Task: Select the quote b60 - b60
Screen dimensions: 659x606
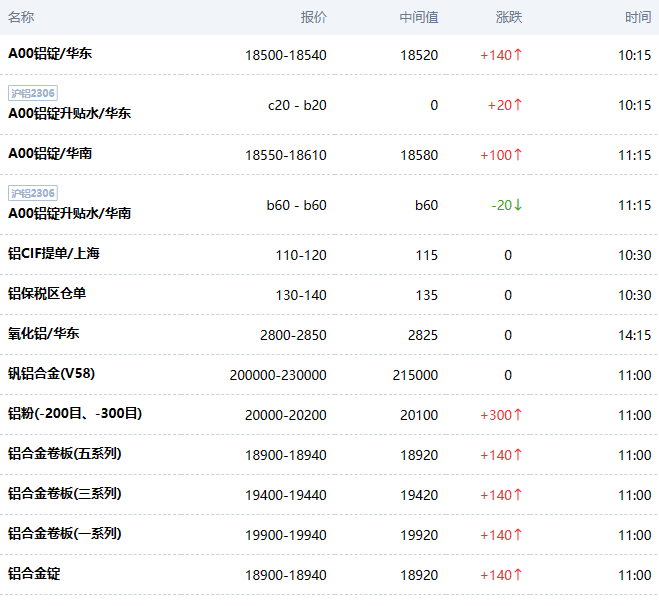Action: (x=296, y=205)
